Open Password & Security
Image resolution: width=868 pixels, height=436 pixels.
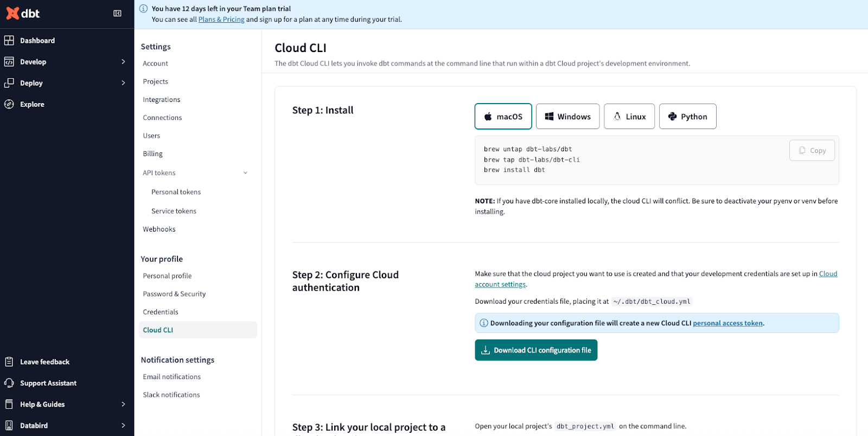coord(174,294)
